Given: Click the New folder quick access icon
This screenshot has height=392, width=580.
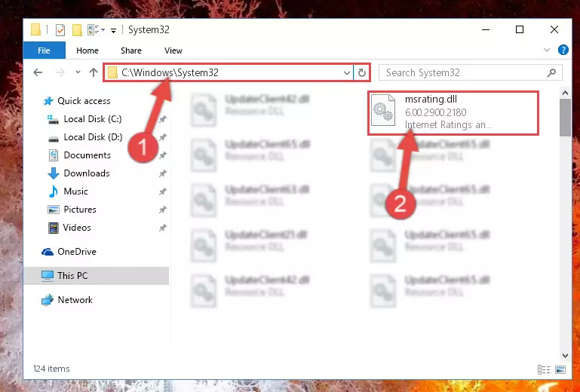Looking at the screenshot, I should click(x=77, y=30).
